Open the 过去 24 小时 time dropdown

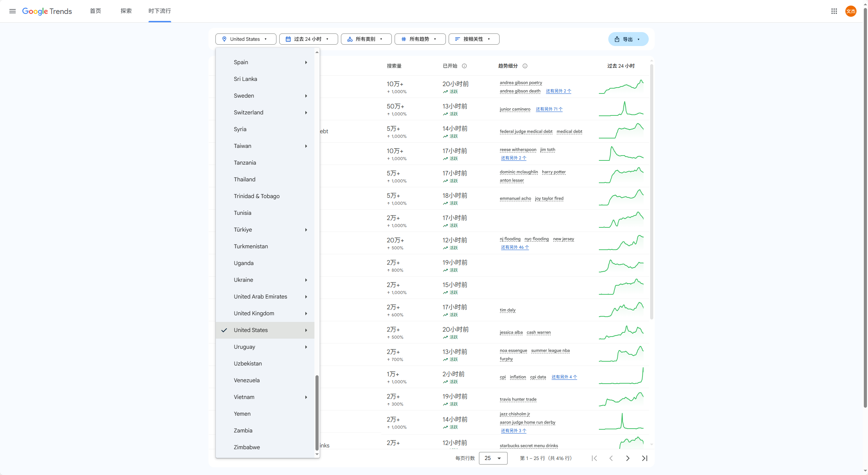point(308,39)
